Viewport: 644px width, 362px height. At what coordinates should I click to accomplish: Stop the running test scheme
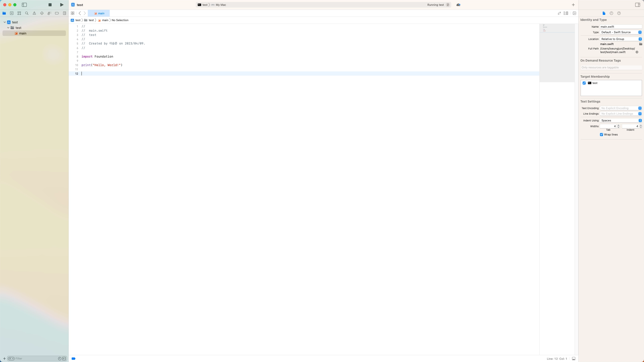(50, 5)
